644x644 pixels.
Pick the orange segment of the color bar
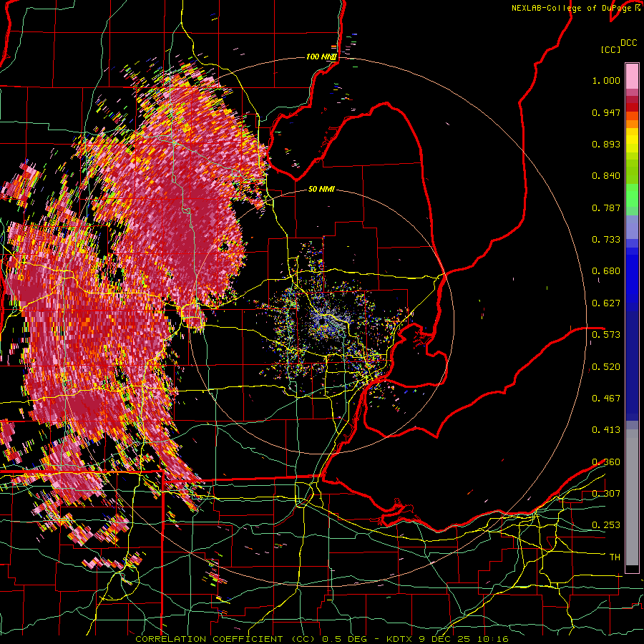[x=632, y=124]
